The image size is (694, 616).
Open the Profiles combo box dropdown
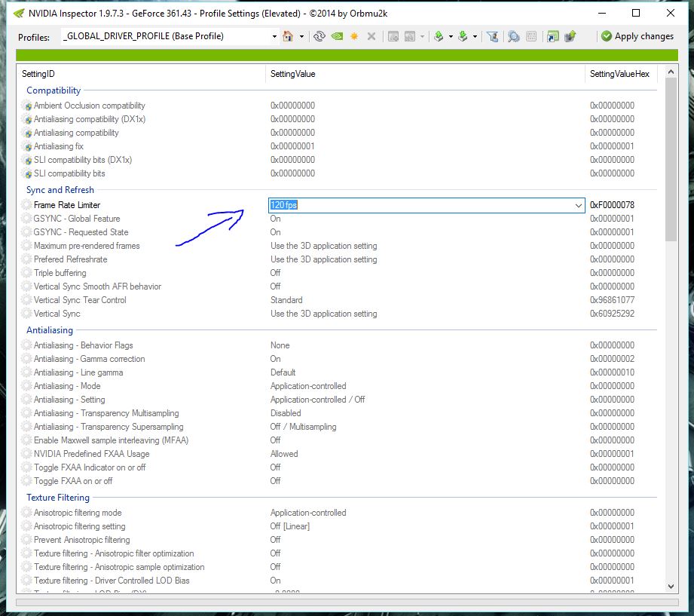tap(274, 36)
